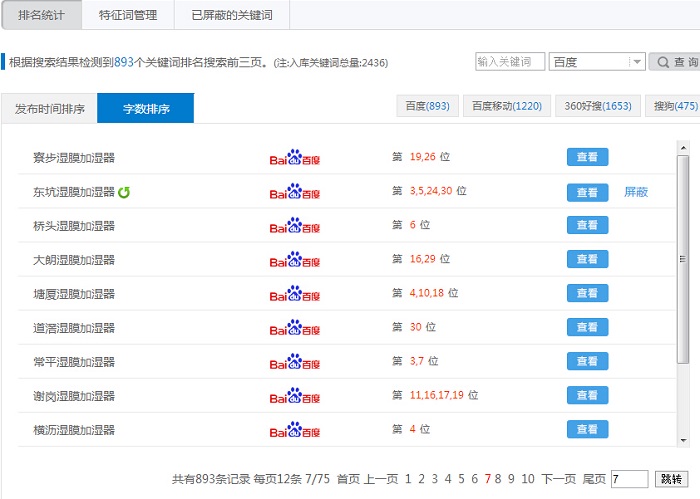Click the Baidu logo in the 桥头湿膜加湿器 row
This screenshot has height=499, width=700.
tap(295, 225)
